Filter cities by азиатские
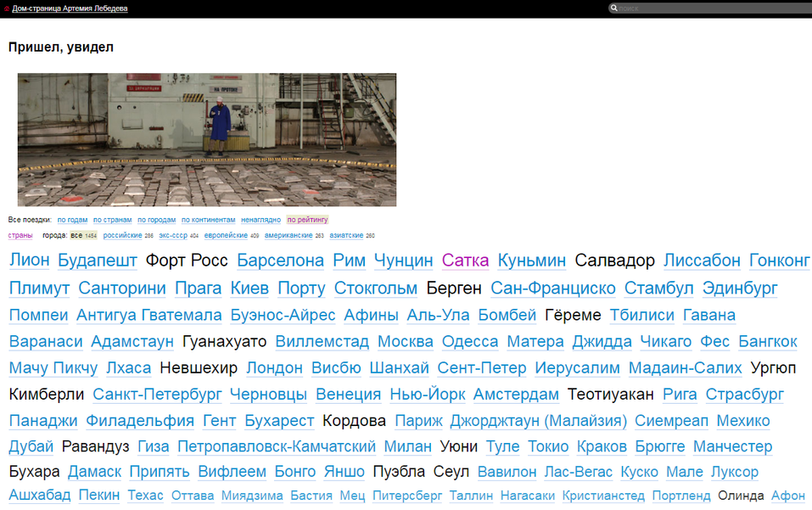The image size is (812, 510). [346, 235]
